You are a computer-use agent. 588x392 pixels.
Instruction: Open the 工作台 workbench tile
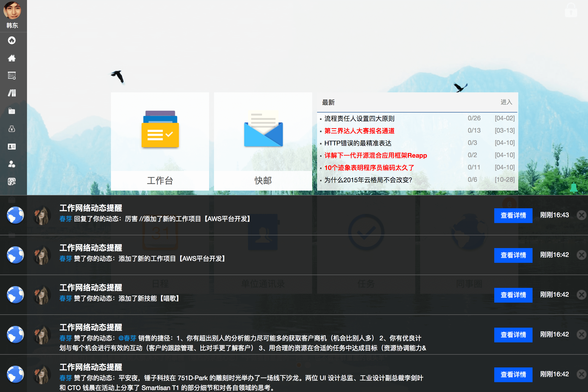click(160, 141)
